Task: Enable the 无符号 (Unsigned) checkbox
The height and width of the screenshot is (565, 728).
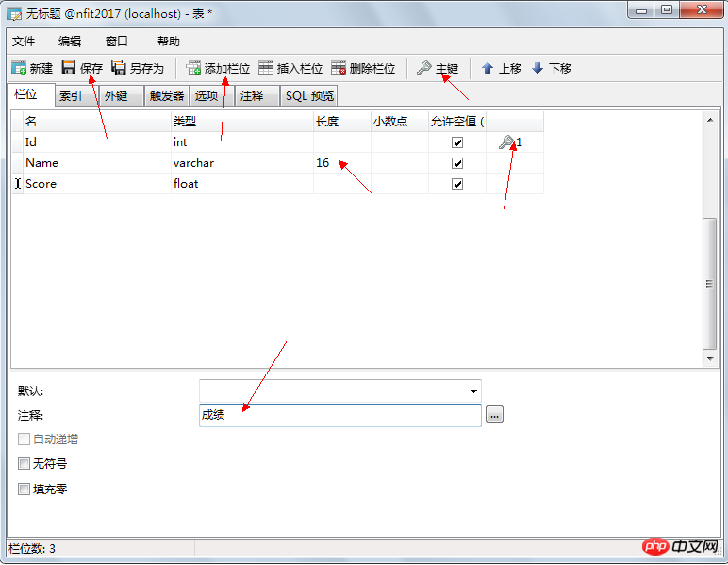Action: (x=24, y=464)
